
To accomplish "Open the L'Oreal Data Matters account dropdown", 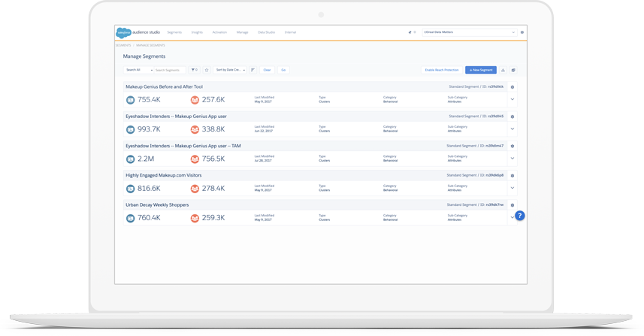I will (x=469, y=32).
